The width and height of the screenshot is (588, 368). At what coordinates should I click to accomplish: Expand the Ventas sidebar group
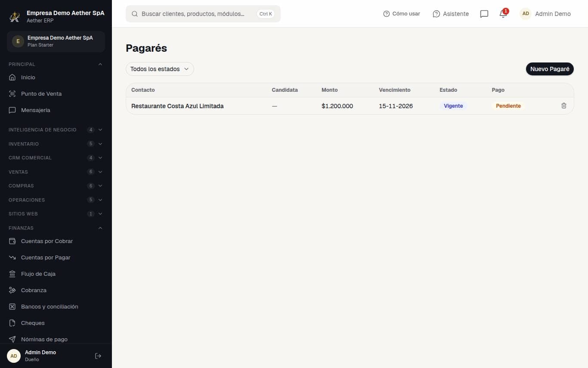(56, 172)
